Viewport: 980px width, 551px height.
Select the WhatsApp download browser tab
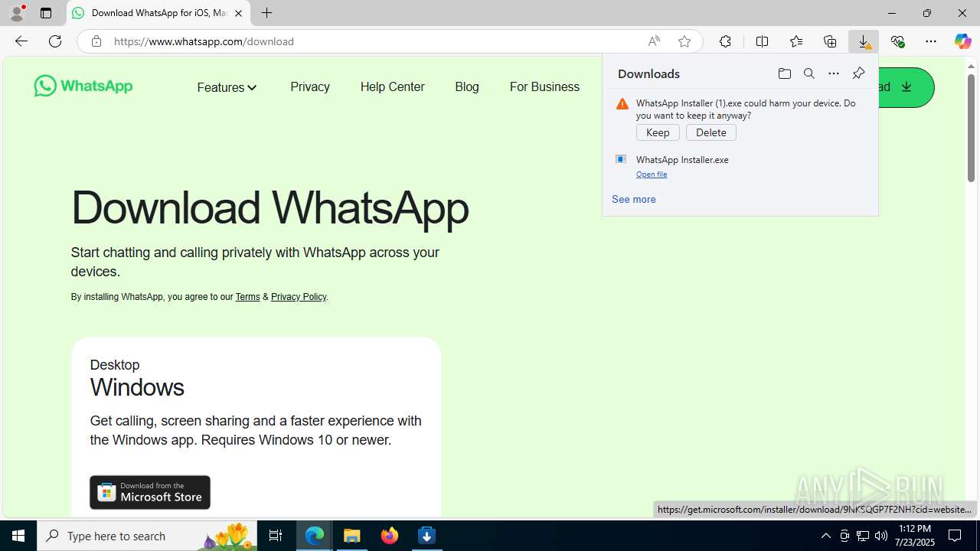(x=158, y=13)
